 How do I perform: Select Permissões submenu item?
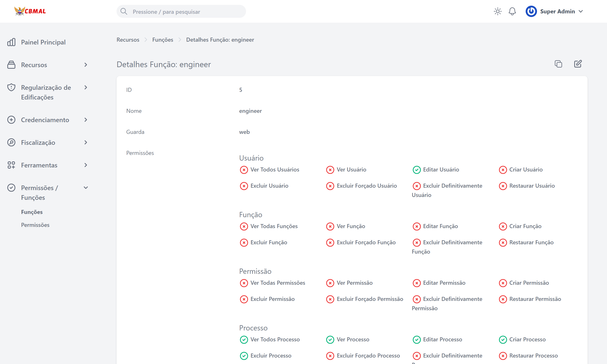point(35,225)
